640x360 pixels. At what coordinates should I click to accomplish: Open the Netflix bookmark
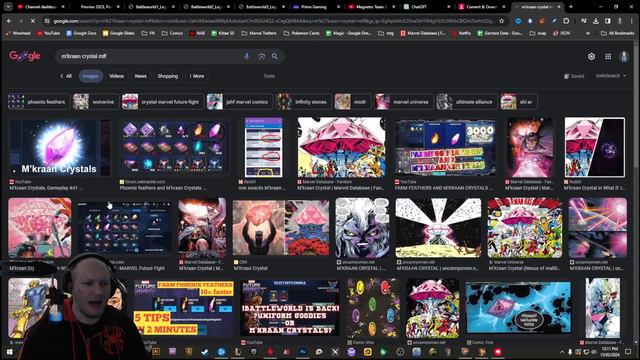[461, 33]
